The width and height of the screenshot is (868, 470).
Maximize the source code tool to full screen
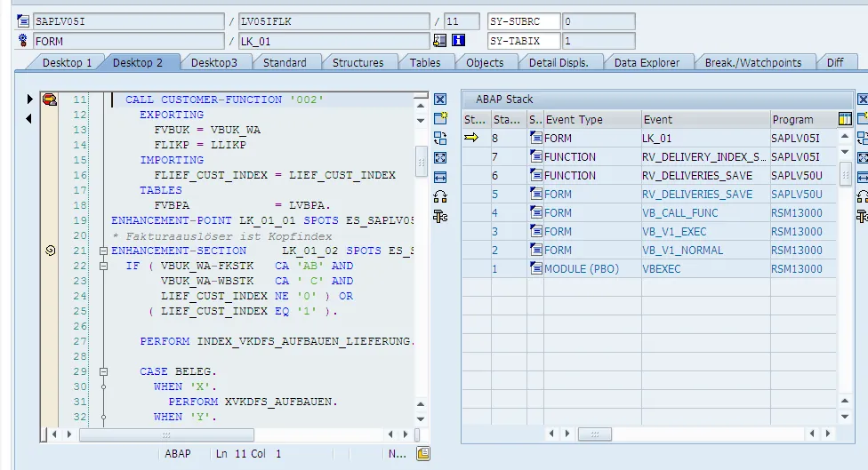point(440,157)
